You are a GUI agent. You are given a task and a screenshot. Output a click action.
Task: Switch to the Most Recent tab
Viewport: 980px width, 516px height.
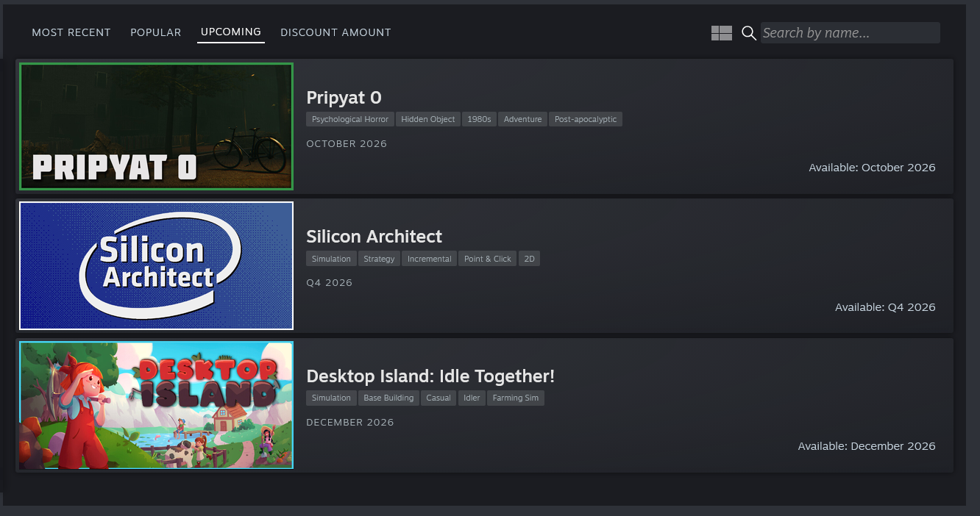(x=71, y=32)
